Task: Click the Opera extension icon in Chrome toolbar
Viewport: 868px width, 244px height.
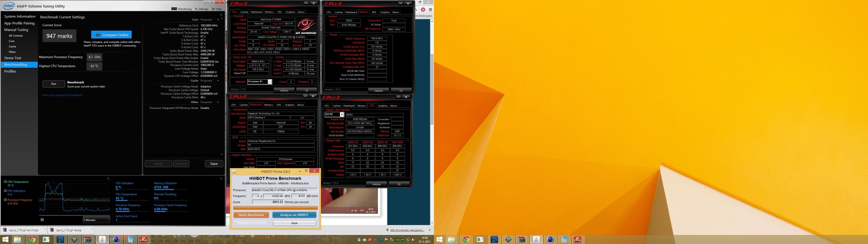Action: (x=423, y=9)
